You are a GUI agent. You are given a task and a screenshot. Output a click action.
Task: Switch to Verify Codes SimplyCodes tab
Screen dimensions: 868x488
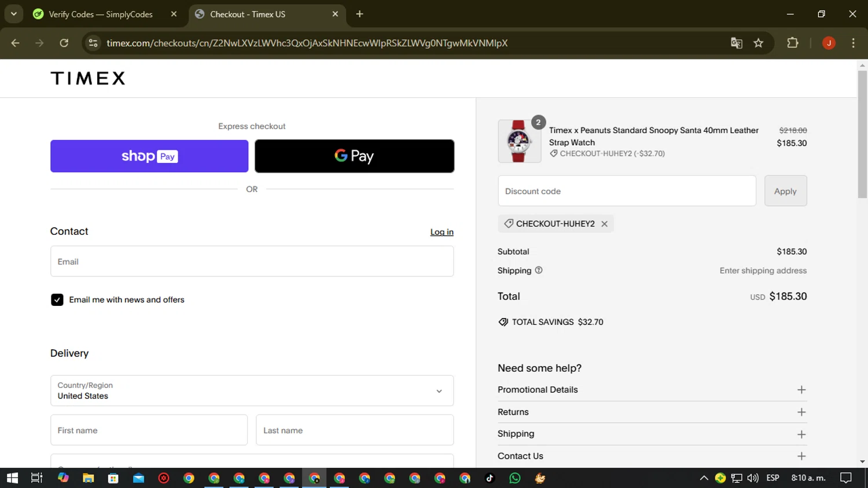pyautogui.click(x=101, y=14)
